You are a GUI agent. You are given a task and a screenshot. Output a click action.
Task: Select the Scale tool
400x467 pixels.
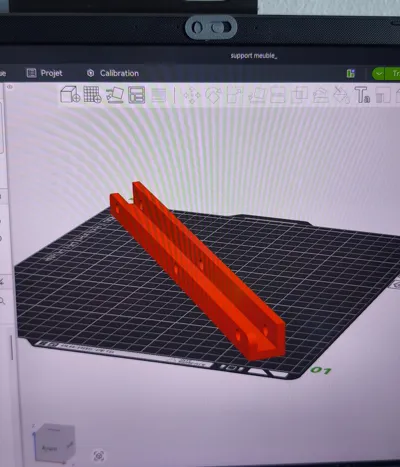pyautogui.click(x=235, y=95)
